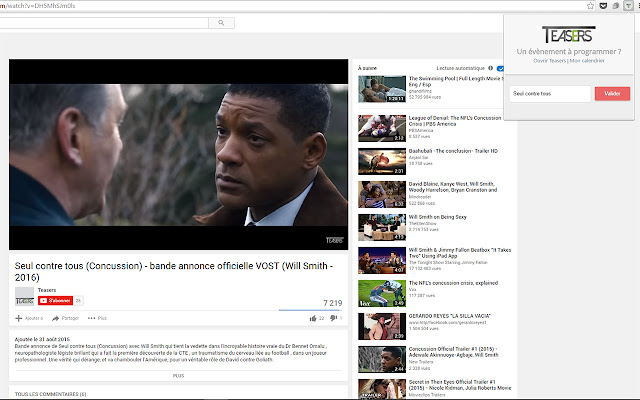This screenshot has width=640, height=400.
Task: Click the YouTube search magnifier button
Action: click(214, 21)
